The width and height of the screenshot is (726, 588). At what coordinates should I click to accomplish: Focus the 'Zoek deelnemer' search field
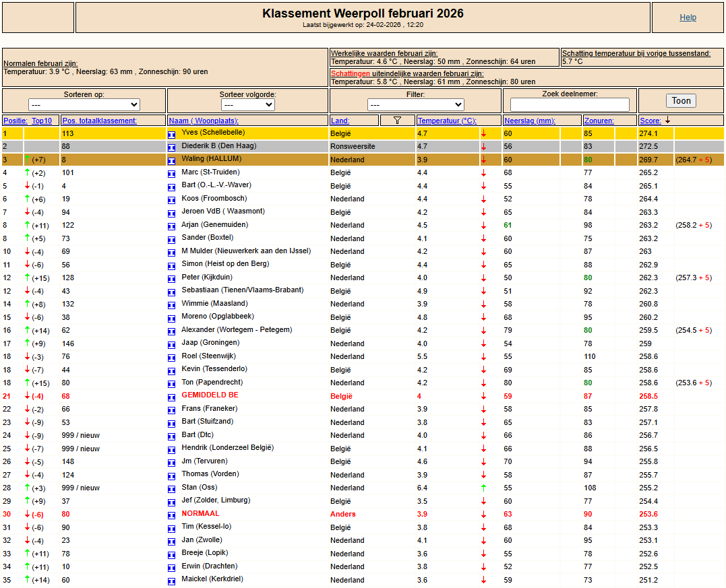[x=570, y=105]
